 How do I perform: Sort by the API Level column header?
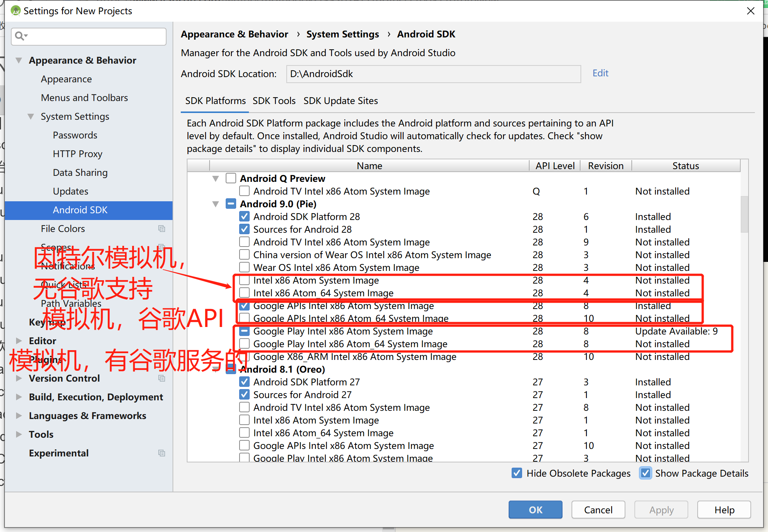tap(555, 166)
